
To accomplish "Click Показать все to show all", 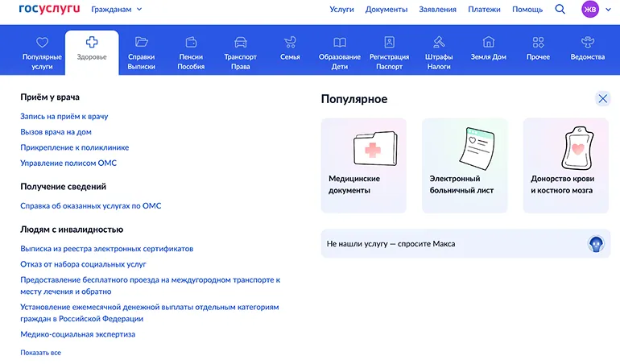I will click(x=41, y=353).
